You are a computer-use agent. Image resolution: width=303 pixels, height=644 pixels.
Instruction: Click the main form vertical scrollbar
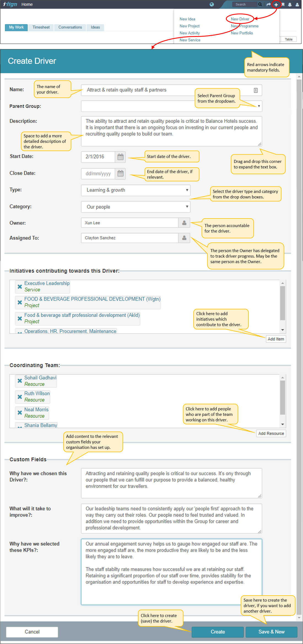299,347
